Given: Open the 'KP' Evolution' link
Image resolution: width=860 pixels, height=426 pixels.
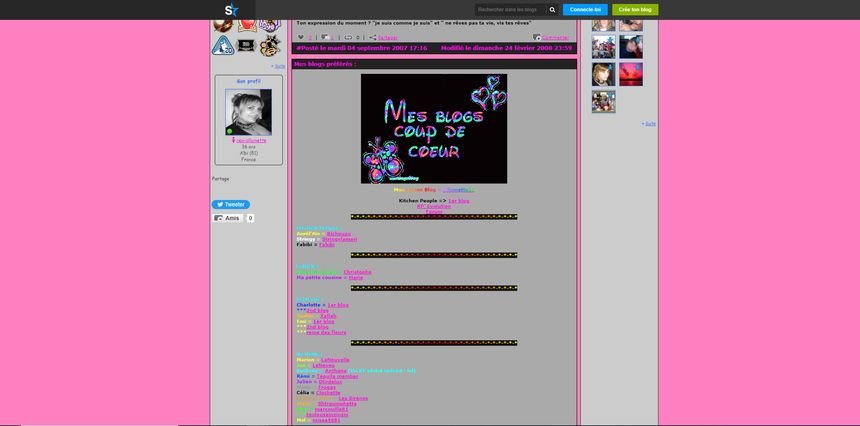Looking at the screenshot, I should 434,207.
